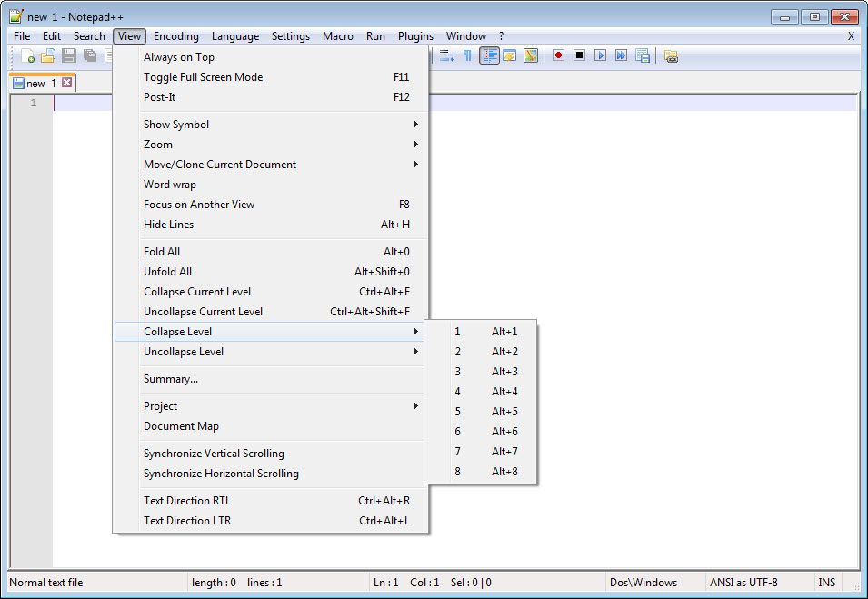Set Text Direction LTR
This screenshot has width=868, height=599.
click(270, 521)
